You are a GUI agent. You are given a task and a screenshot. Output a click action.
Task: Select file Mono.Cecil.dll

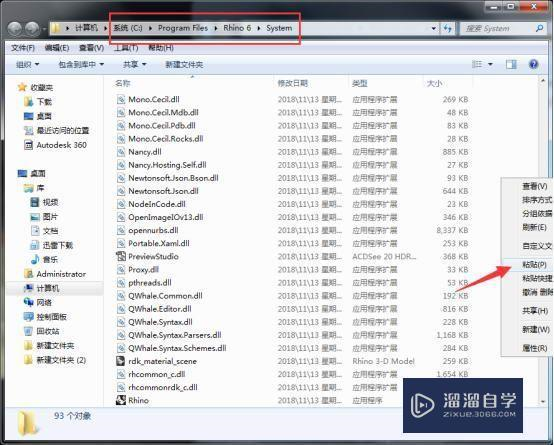[x=154, y=99]
